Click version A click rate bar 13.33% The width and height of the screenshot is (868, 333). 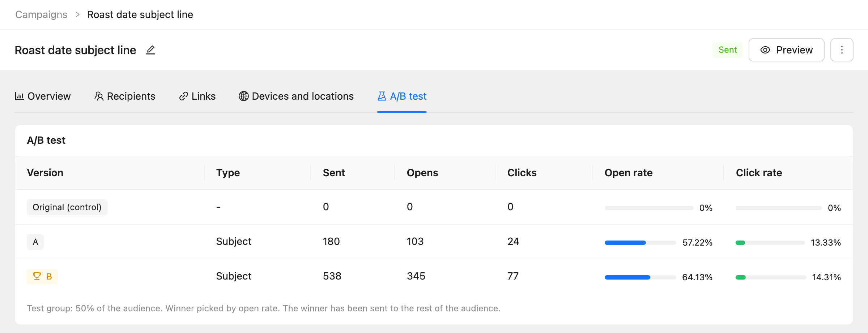pos(770,243)
